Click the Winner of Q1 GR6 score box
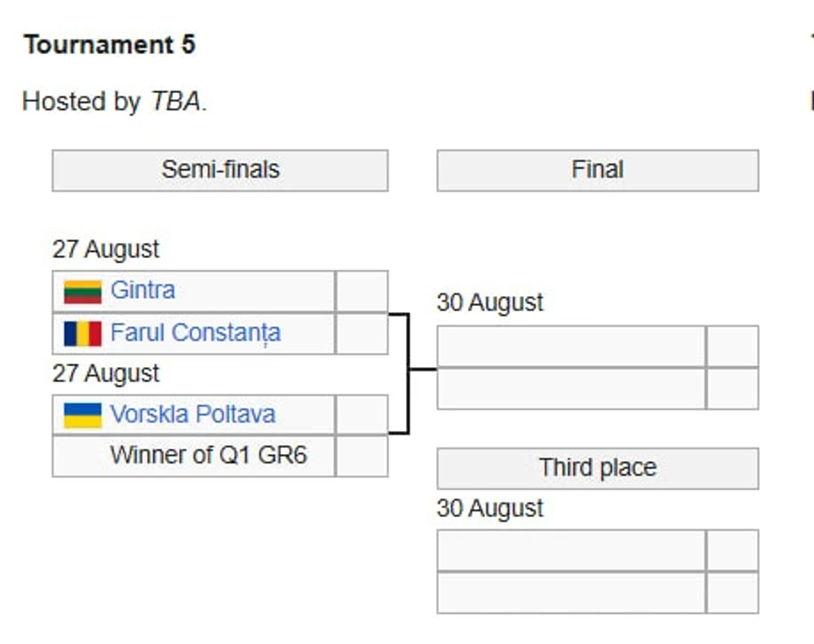 click(x=362, y=456)
